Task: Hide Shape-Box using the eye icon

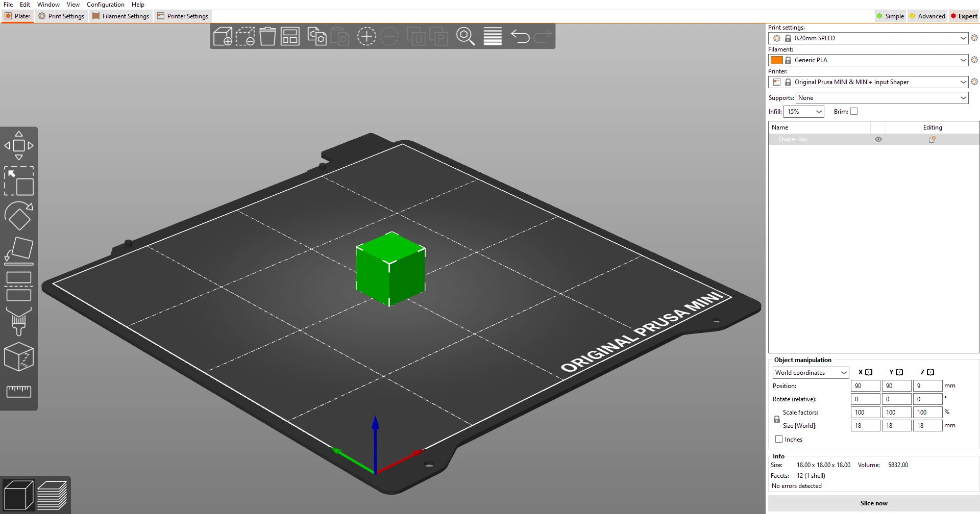Action: 878,139
